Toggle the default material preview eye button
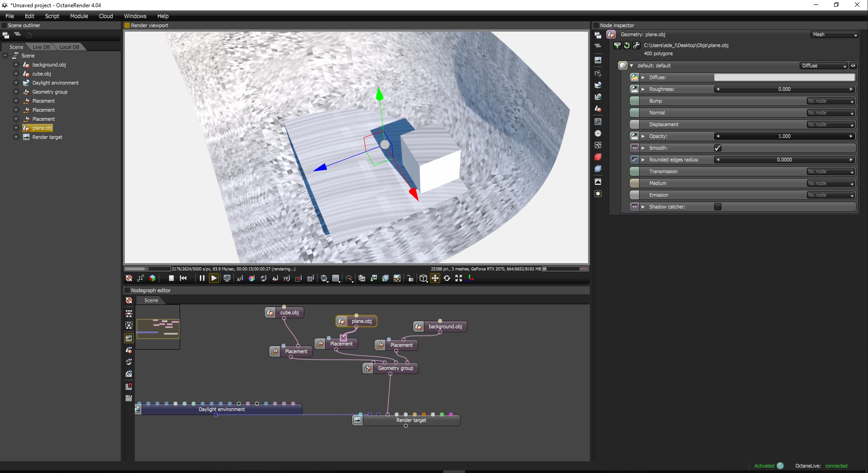Screen dimensions: 868x473 (x=853, y=66)
